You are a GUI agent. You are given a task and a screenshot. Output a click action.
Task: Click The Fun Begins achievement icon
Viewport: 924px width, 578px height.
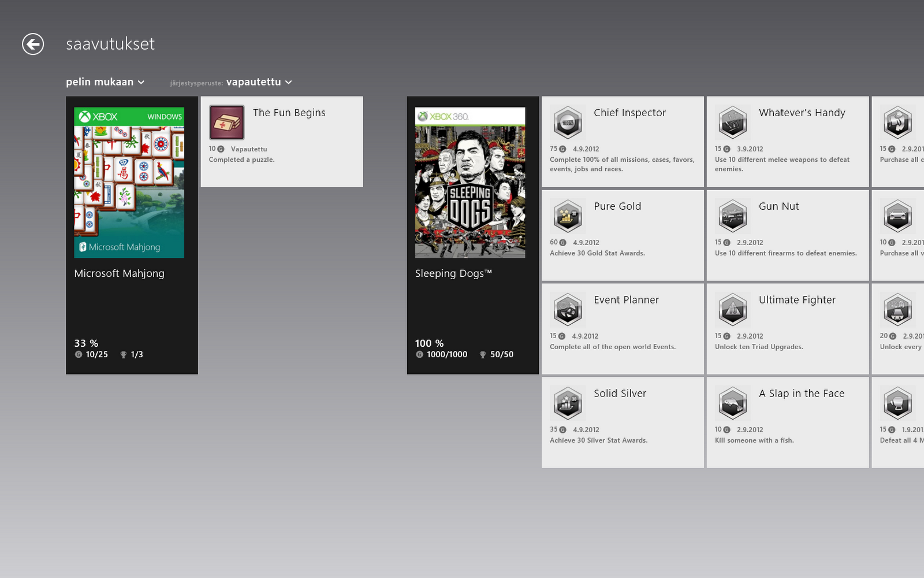pos(227,123)
